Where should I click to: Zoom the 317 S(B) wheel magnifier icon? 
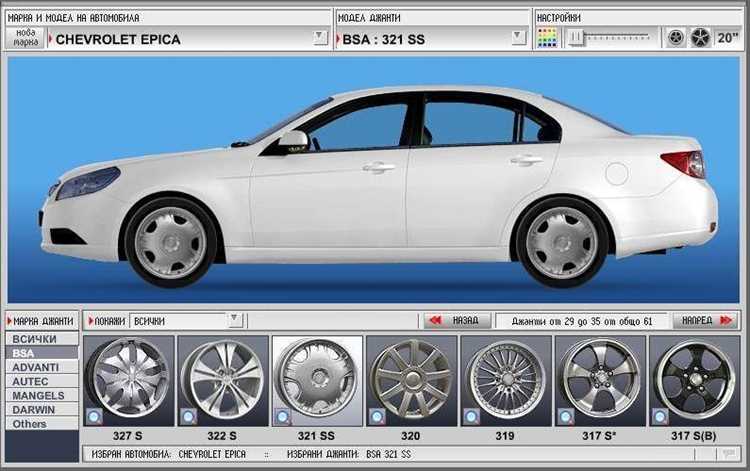coord(660,416)
